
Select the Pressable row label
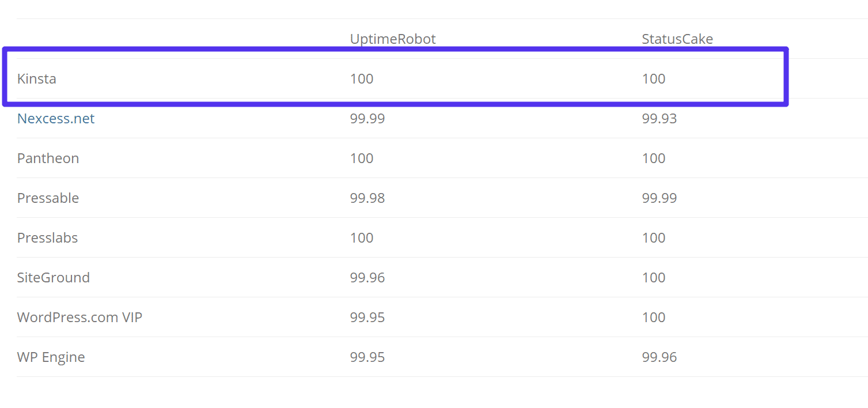tap(48, 198)
